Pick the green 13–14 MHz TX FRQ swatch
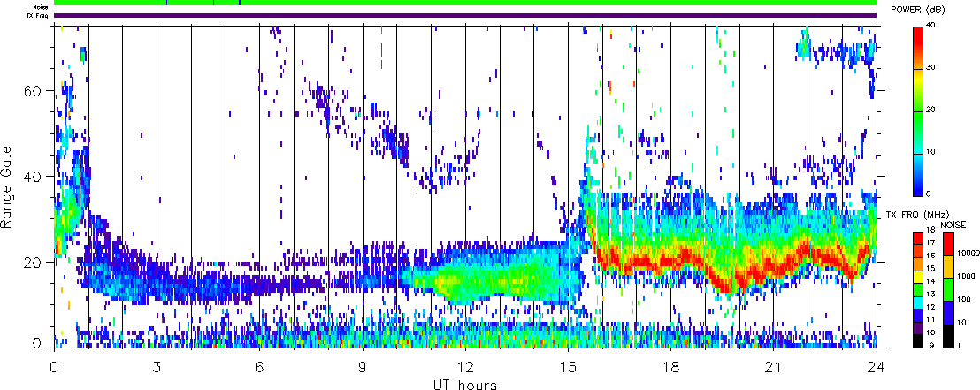980x390 pixels. (x=919, y=289)
